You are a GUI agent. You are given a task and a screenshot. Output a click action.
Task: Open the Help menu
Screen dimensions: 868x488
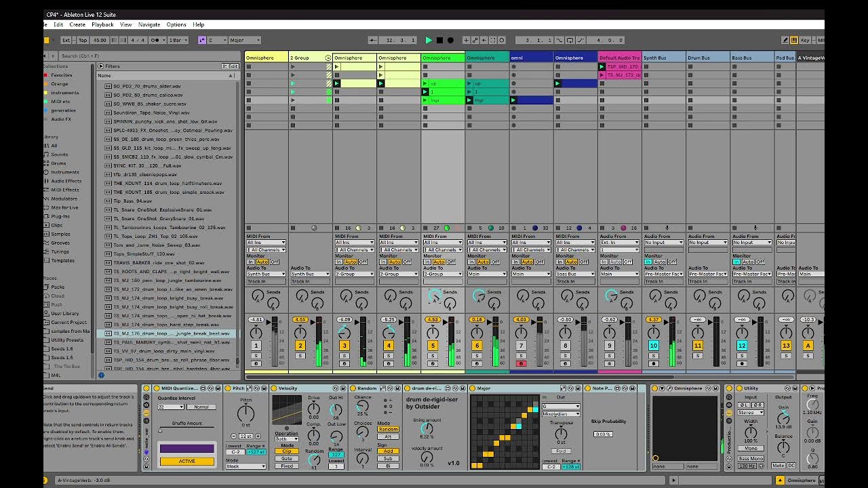[x=198, y=24]
